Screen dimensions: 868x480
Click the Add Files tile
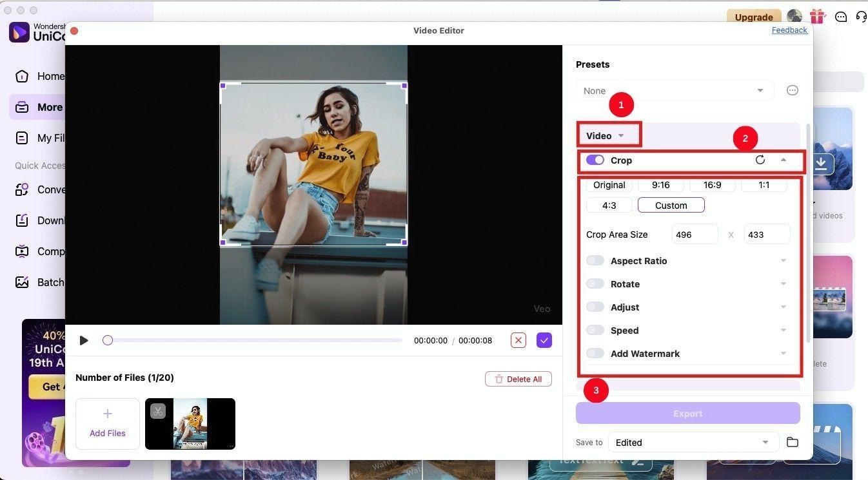pos(108,424)
